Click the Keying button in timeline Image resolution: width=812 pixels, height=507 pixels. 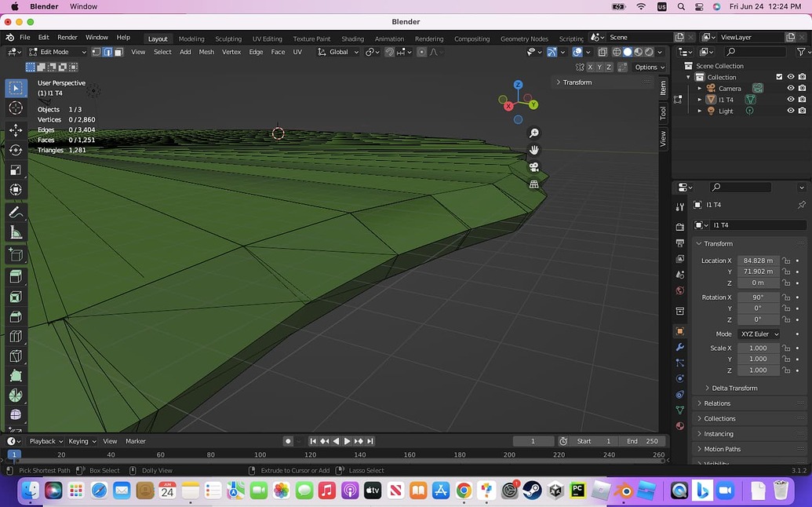coord(82,441)
